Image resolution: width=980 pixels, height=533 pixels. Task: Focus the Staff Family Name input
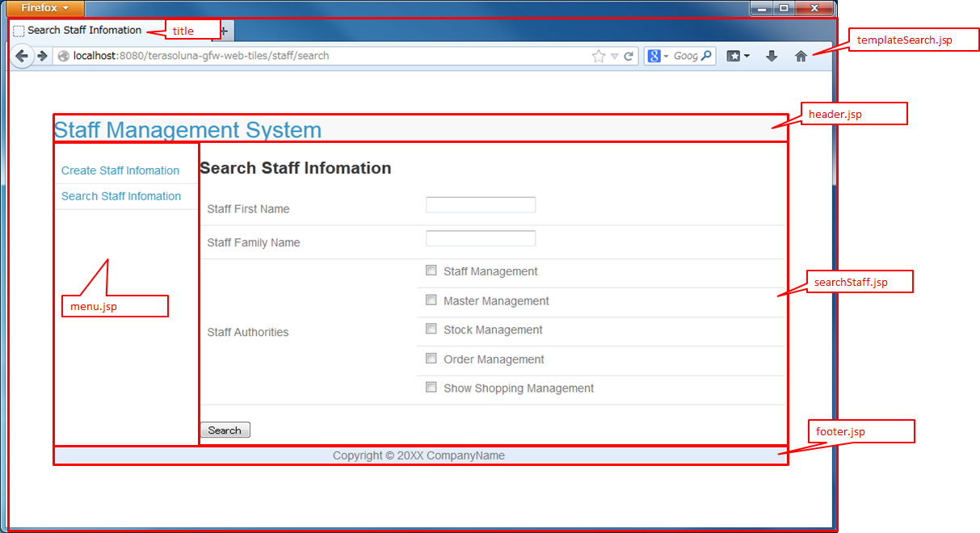click(481, 238)
